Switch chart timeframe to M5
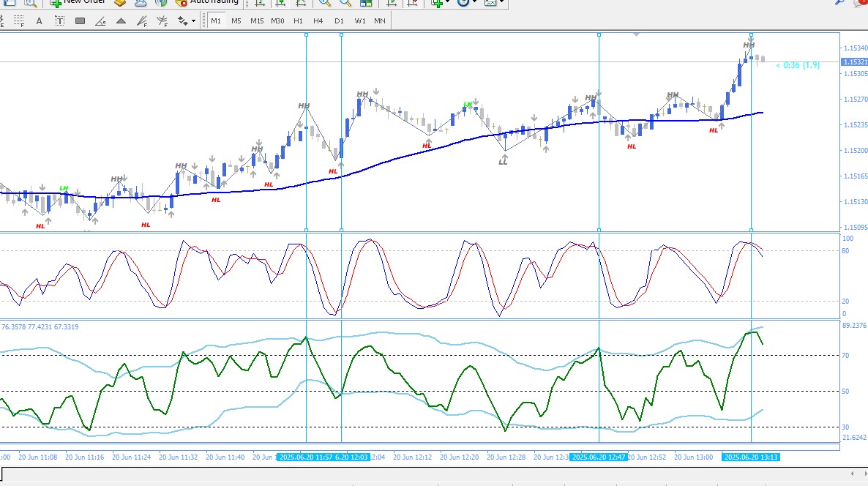This screenshot has width=868, height=486. click(x=236, y=21)
